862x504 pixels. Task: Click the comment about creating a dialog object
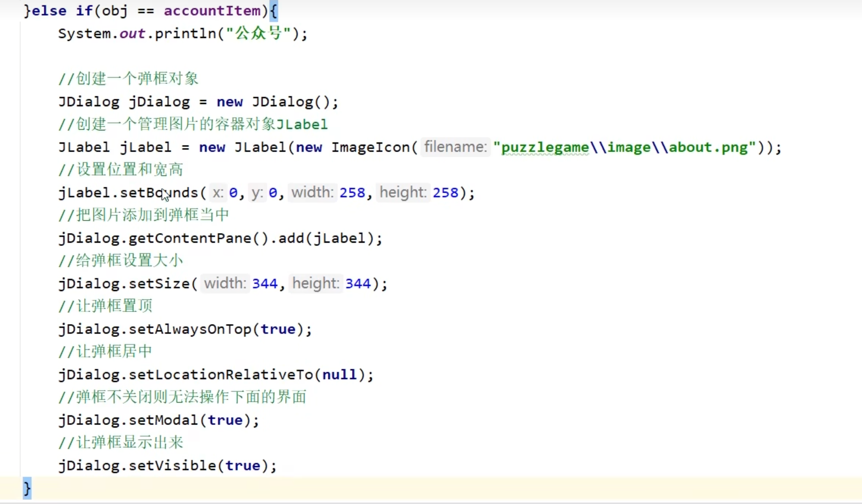[x=128, y=79]
